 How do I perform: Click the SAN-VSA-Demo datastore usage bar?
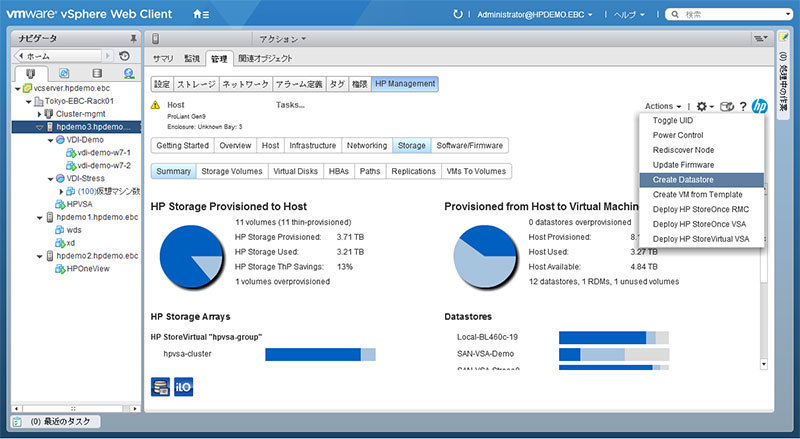614,354
